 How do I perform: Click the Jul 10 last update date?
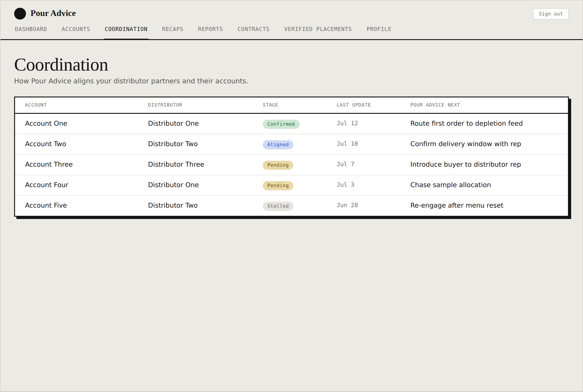(347, 144)
